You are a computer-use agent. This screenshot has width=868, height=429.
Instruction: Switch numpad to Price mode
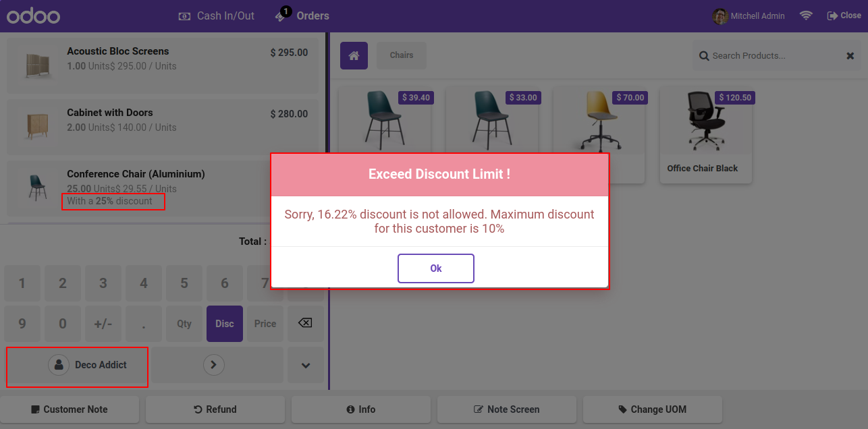coord(265,324)
